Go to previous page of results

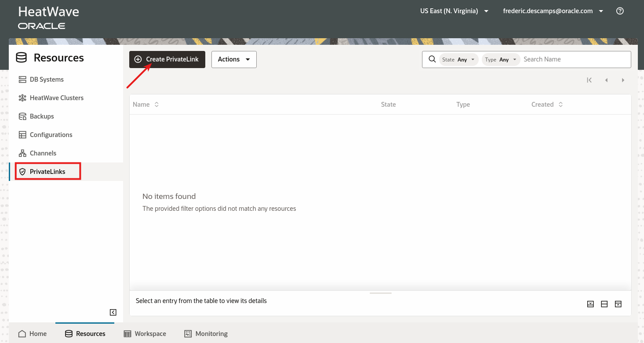click(x=606, y=80)
